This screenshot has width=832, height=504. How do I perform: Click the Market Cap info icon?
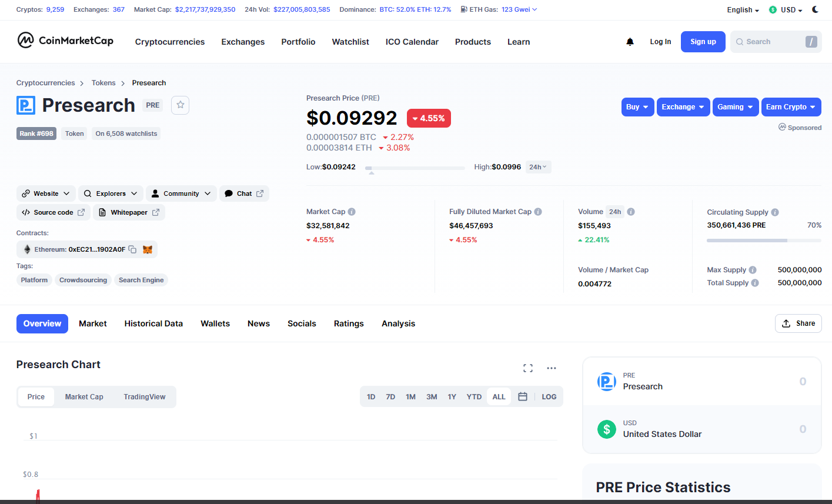(x=352, y=212)
